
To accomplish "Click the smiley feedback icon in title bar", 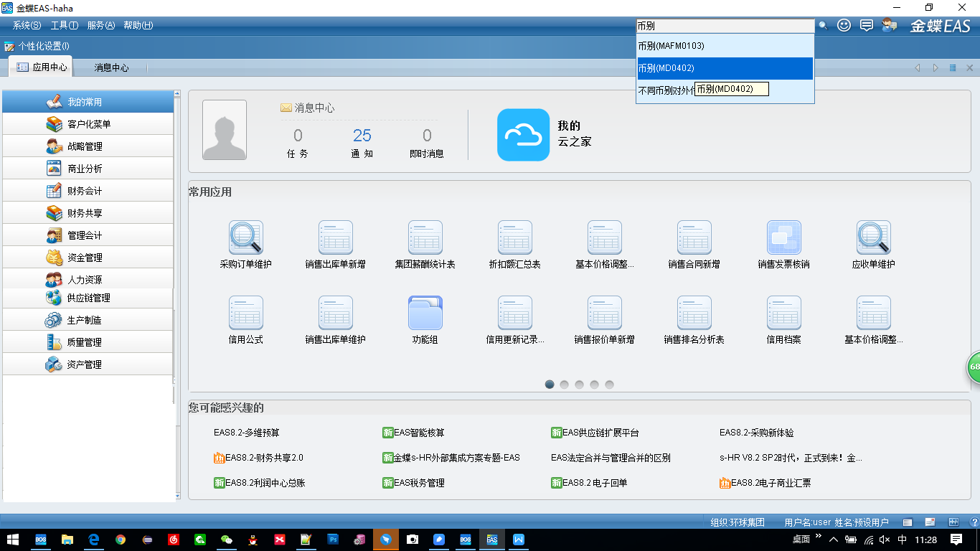I will point(843,25).
